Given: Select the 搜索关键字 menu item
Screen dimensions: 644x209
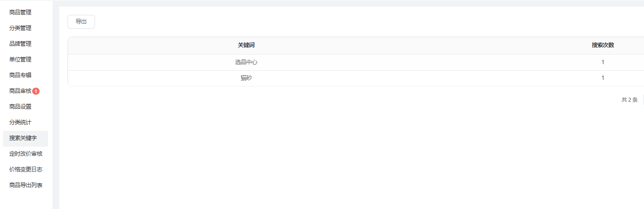Looking at the screenshot, I should [23, 138].
